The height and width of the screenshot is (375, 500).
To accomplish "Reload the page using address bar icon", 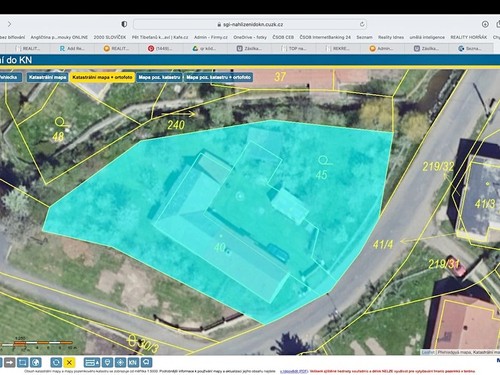I will [x=362, y=24].
